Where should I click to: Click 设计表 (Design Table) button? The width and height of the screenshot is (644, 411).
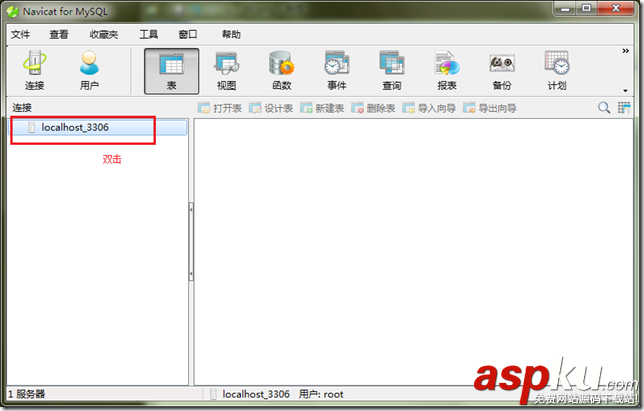pos(271,108)
